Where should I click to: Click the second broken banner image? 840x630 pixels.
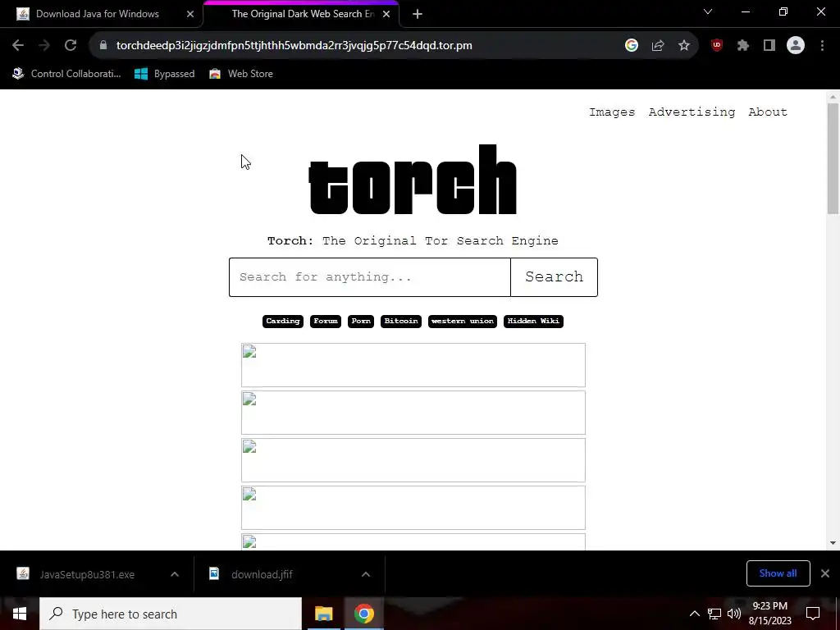coord(413,413)
